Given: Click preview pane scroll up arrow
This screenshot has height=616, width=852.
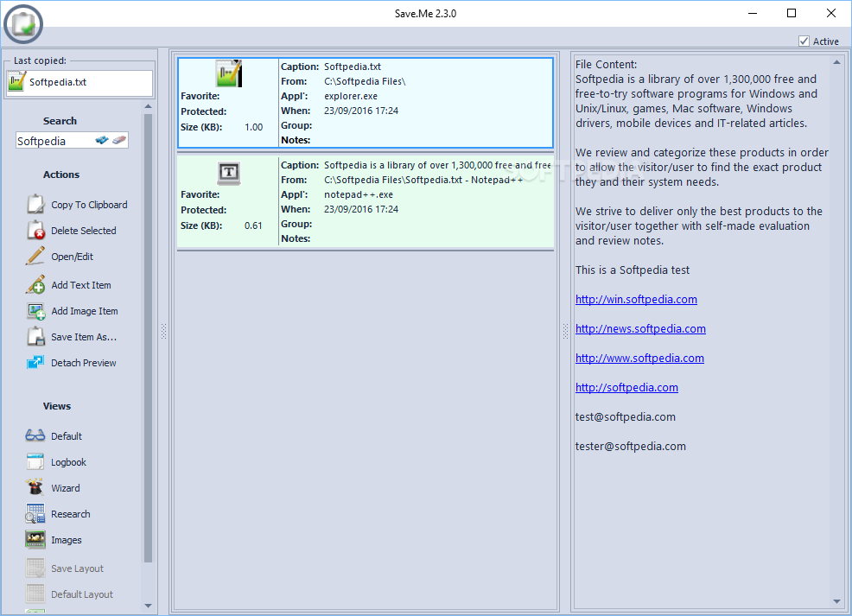Looking at the screenshot, I should (836, 62).
